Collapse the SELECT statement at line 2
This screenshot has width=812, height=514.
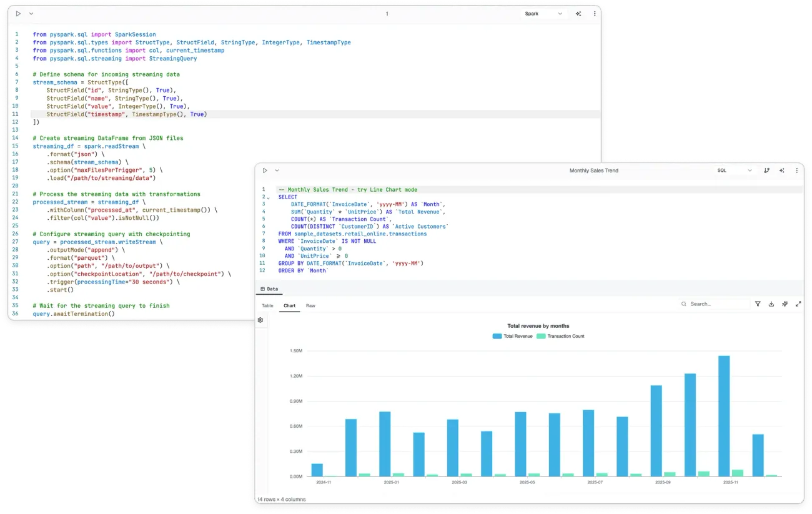coord(269,197)
